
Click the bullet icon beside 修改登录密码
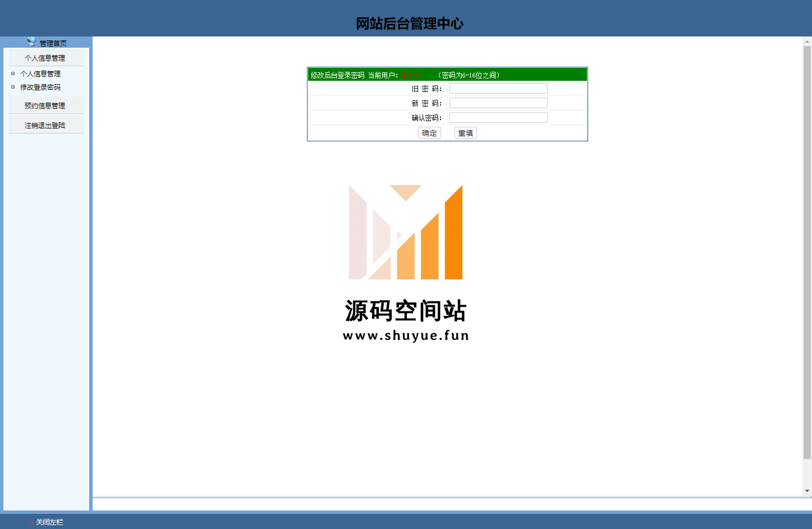[13, 87]
